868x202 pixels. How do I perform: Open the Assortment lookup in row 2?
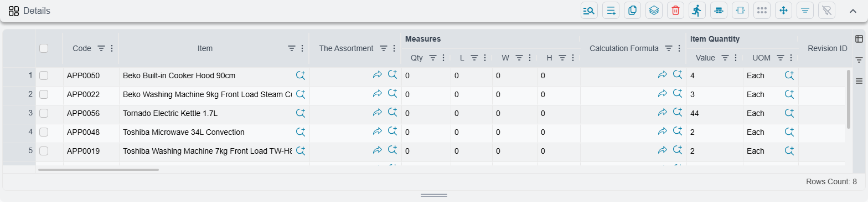point(392,93)
